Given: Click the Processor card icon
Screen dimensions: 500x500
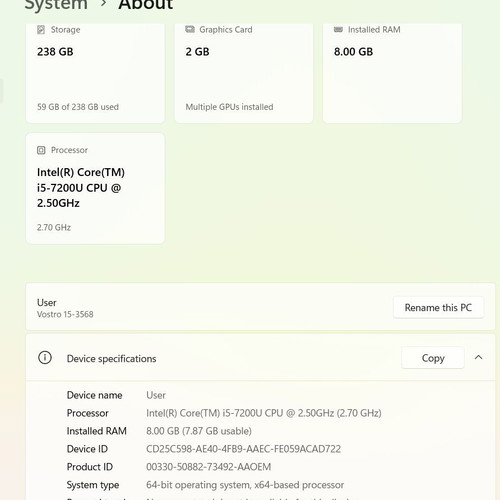Looking at the screenshot, I should point(41,150).
